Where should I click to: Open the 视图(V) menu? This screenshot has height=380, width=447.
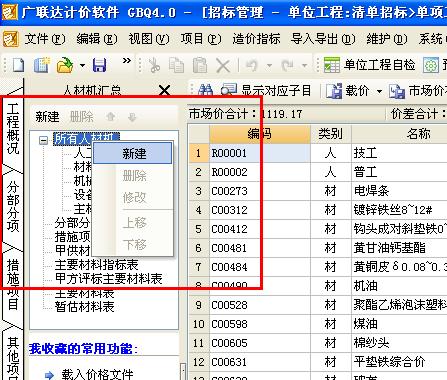point(149,39)
